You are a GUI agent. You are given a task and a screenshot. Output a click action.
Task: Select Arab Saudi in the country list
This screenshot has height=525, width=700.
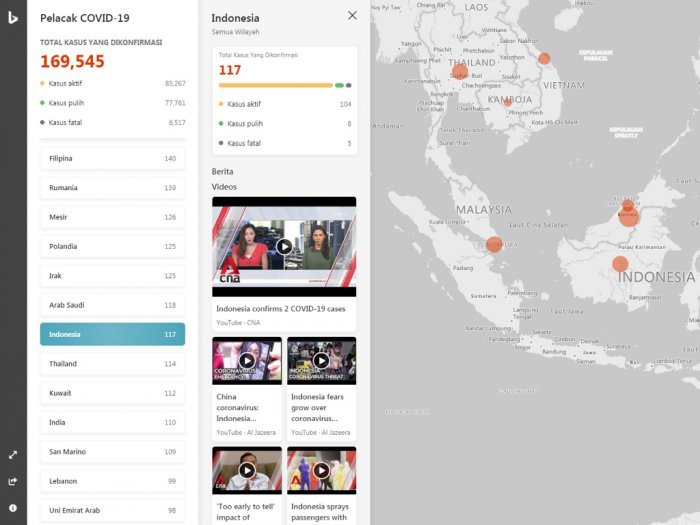click(x=112, y=305)
